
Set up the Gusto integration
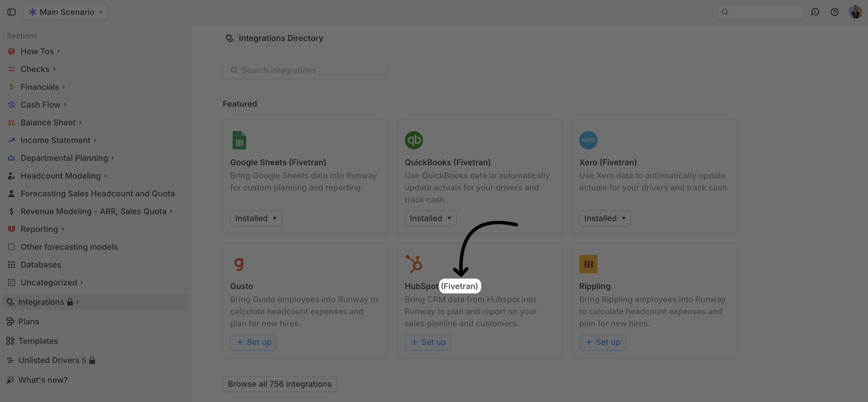(253, 342)
